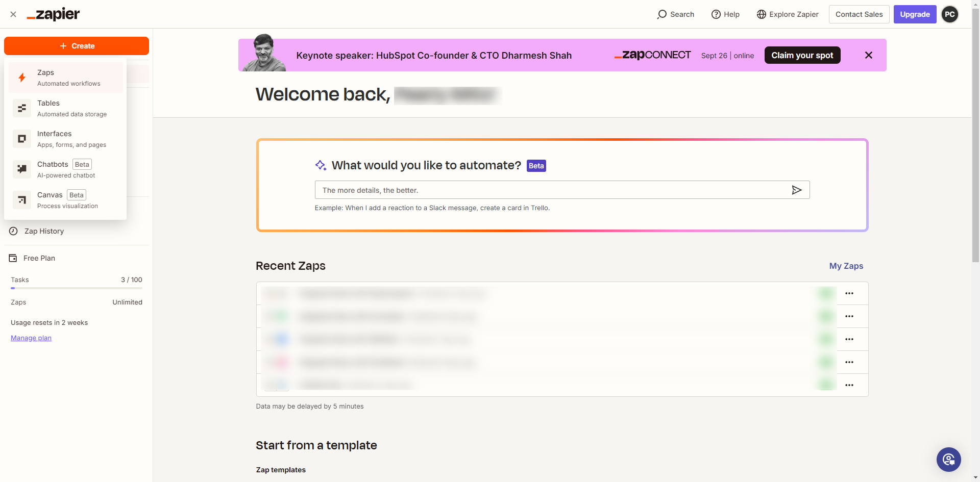
Task: Click the Help label in the header
Action: [731, 14]
